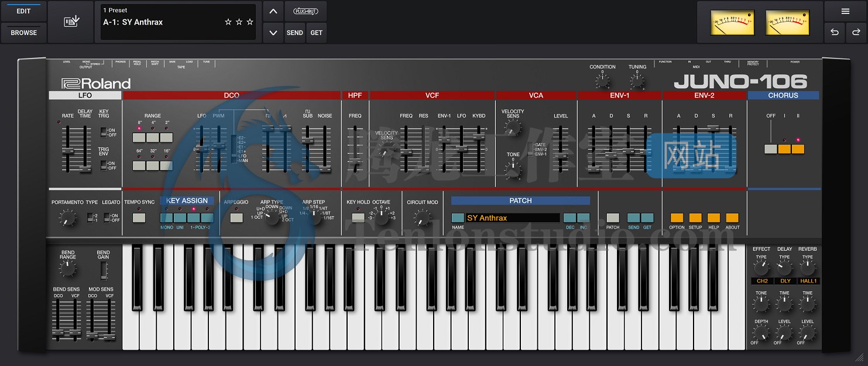This screenshot has height=366, width=868.
Task: Click the left VU meter
Action: (733, 22)
